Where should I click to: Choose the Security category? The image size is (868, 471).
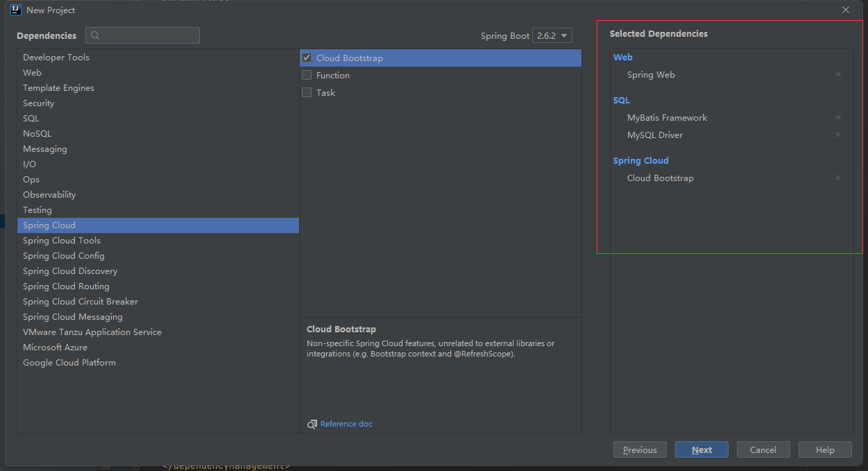pyautogui.click(x=158, y=103)
